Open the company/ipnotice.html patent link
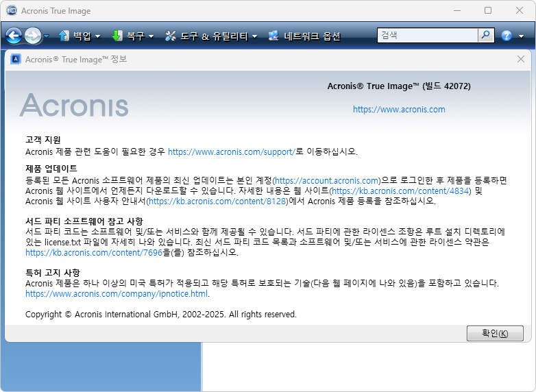 pyautogui.click(x=117, y=293)
